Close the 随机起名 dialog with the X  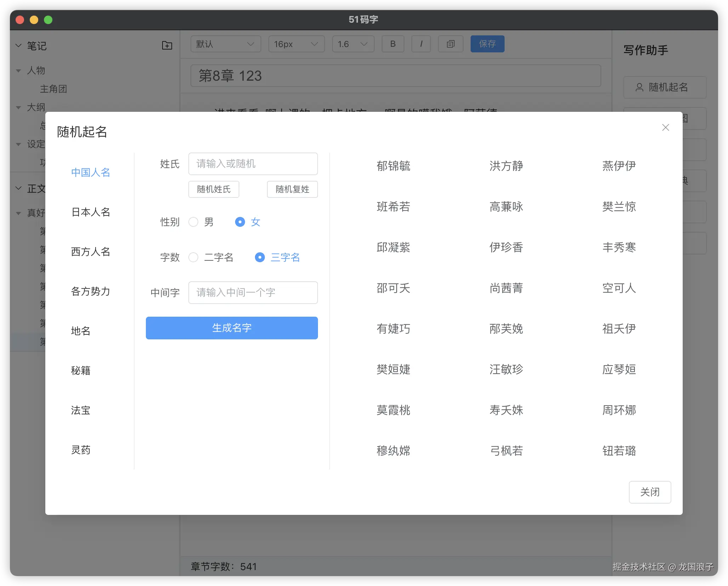[x=666, y=127]
